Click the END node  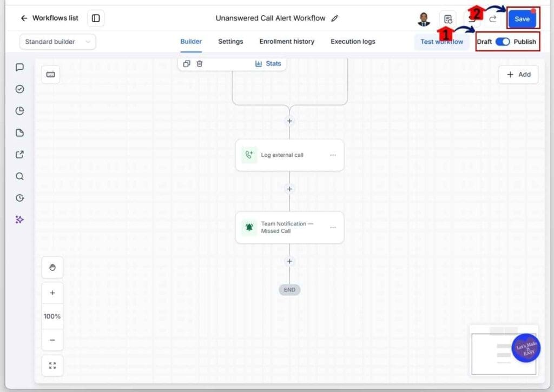pos(289,290)
